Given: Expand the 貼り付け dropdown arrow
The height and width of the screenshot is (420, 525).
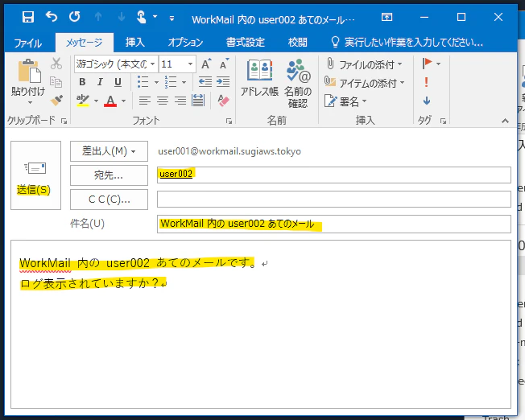Looking at the screenshot, I should coord(30,102).
